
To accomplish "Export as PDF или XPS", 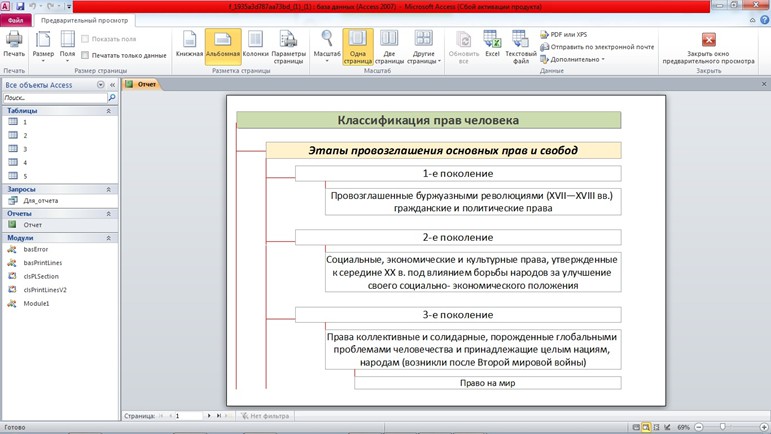I will [x=563, y=34].
